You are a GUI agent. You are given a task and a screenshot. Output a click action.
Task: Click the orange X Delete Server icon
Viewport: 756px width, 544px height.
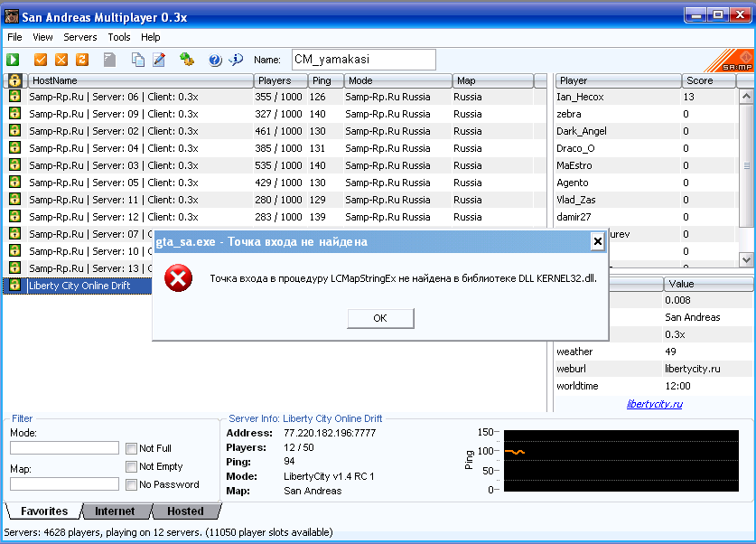(61, 60)
